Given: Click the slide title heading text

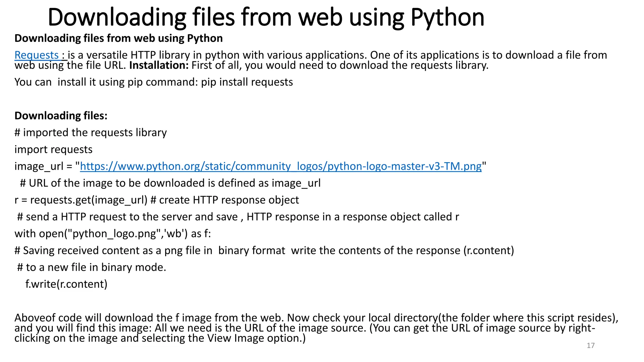Looking at the screenshot, I should 266,17.
